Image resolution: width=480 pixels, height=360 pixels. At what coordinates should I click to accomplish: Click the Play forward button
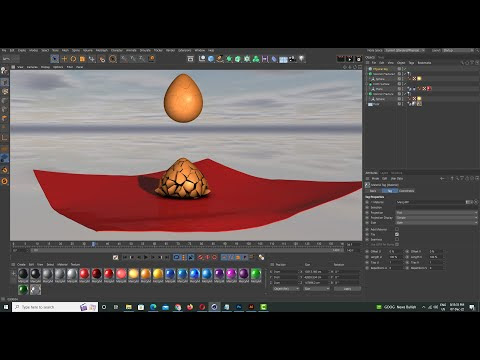click(146, 257)
